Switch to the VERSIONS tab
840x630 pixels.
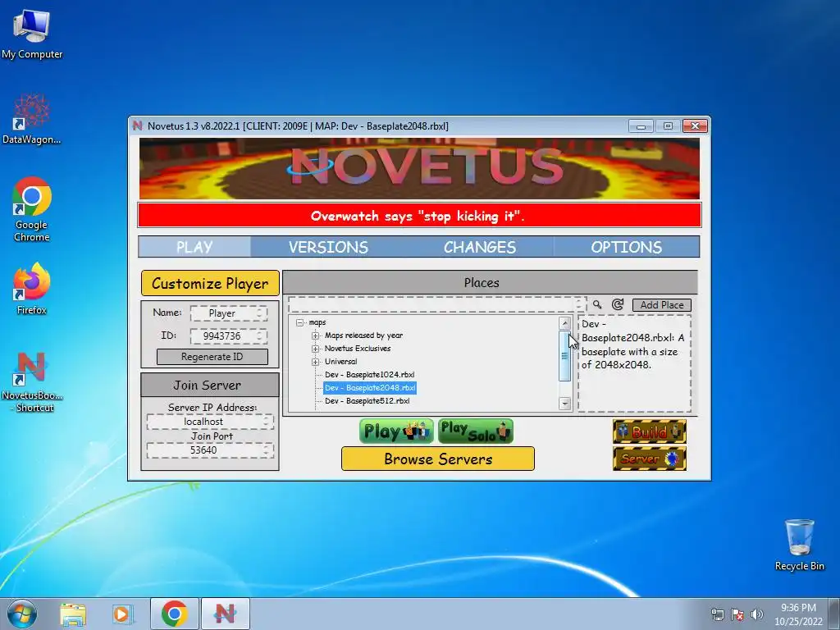coord(328,247)
